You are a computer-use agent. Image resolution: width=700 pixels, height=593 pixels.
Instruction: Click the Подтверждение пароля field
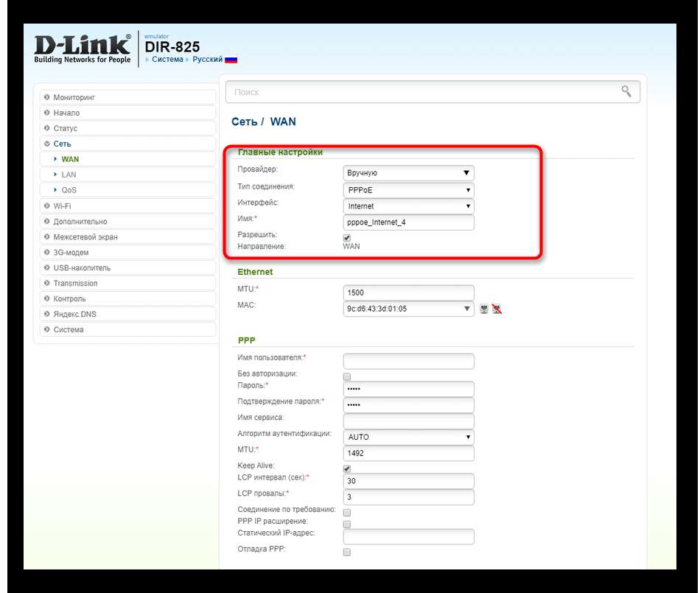408,404
